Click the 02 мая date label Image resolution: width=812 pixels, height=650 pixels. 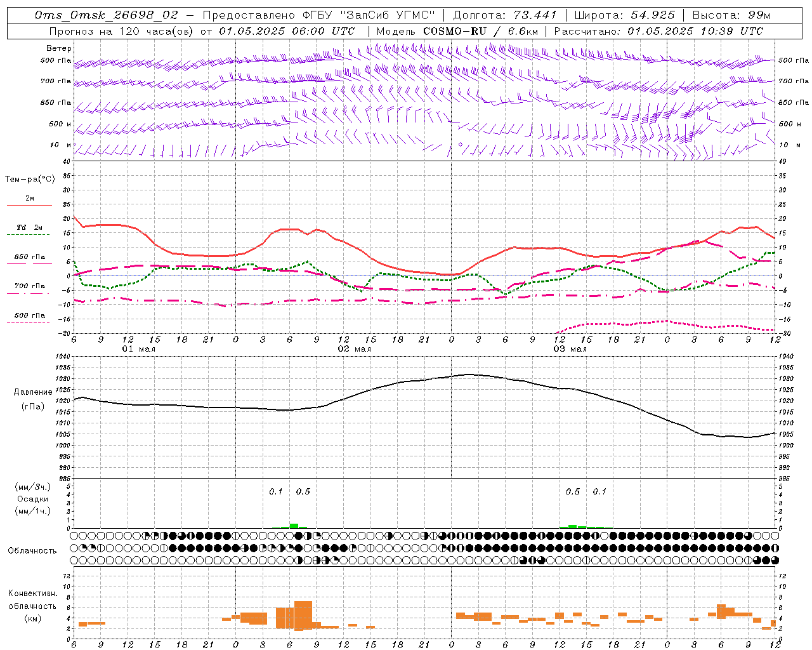[x=355, y=349]
